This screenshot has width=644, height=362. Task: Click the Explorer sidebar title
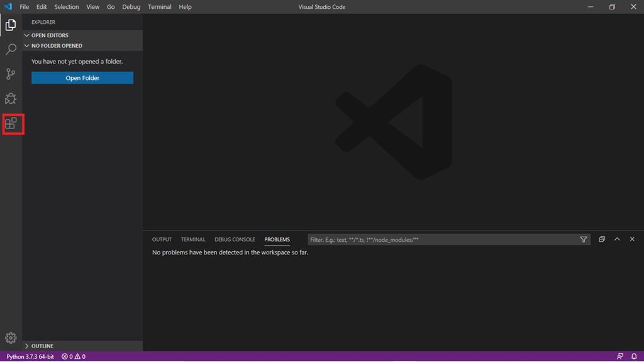click(x=43, y=22)
